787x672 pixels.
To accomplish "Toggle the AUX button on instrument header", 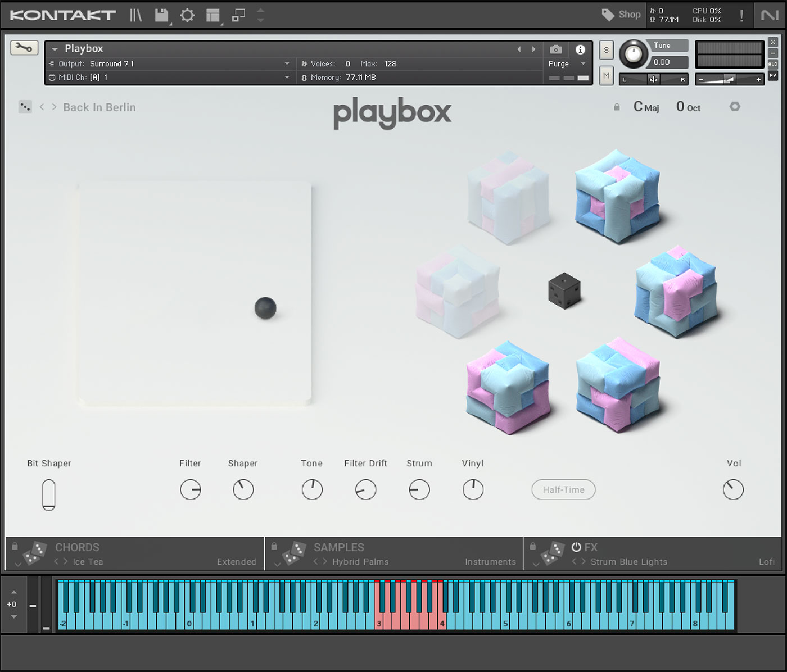I will pyautogui.click(x=773, y=64).
